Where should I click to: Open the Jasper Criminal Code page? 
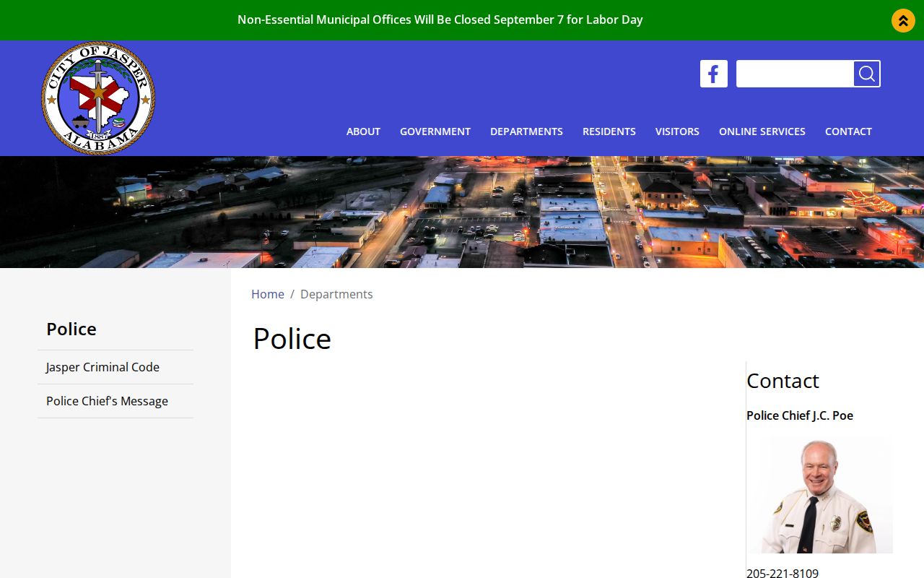pyautogui.click(x=115, y=367)
